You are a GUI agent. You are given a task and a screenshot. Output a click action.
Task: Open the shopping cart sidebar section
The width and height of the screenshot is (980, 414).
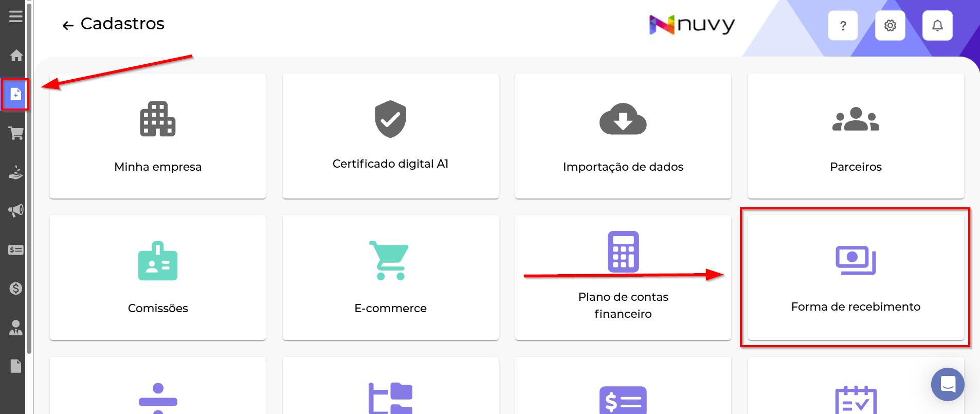tap(16, 134)
